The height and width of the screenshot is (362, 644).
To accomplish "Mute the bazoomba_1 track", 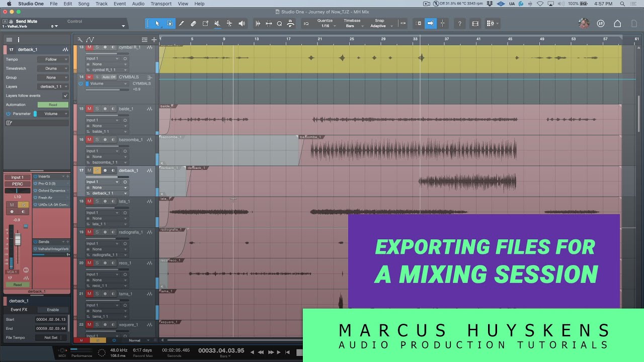I will click(x=89, y=139).
